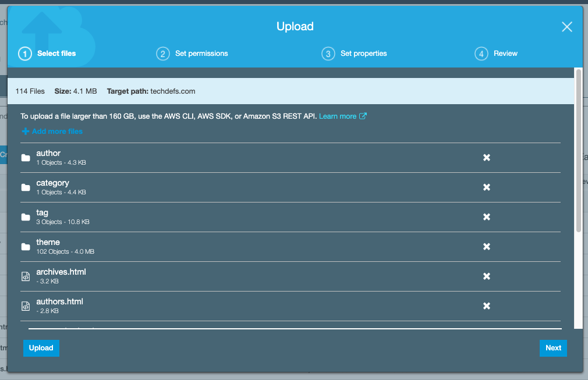Remove archives.html from the upload list
Viewport: 588px width, 380px height.
486,276
